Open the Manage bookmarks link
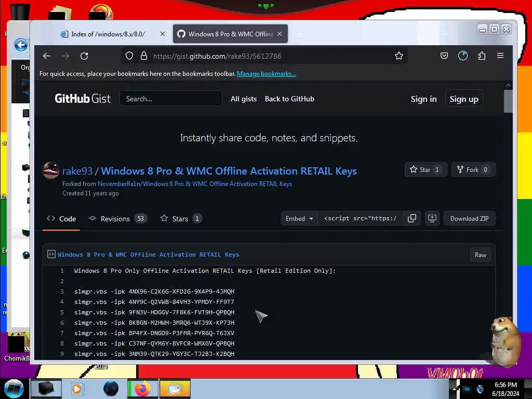The image size is (532, 399). tap(267, 74)
